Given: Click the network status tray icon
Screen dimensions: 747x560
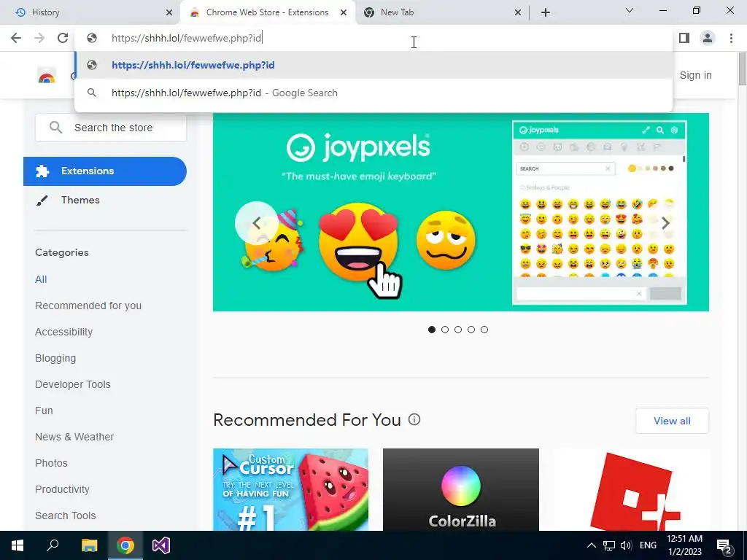Looking at the screenshot, I should [x=609, y=545].
